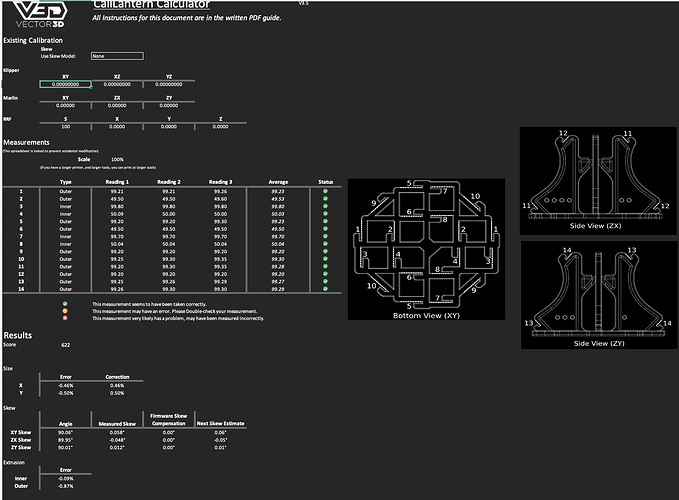Click the Outer extrusion error -0.87%

(65, 486)
